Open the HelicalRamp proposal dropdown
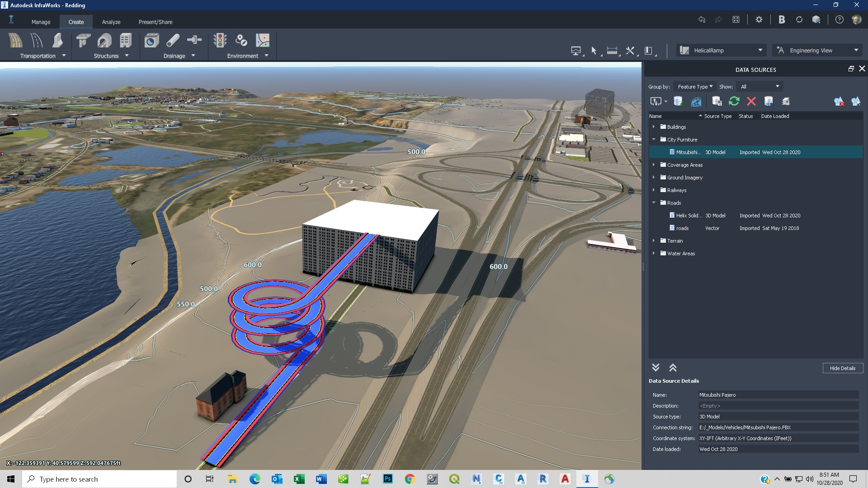868x488 pixels. [722, 50]
